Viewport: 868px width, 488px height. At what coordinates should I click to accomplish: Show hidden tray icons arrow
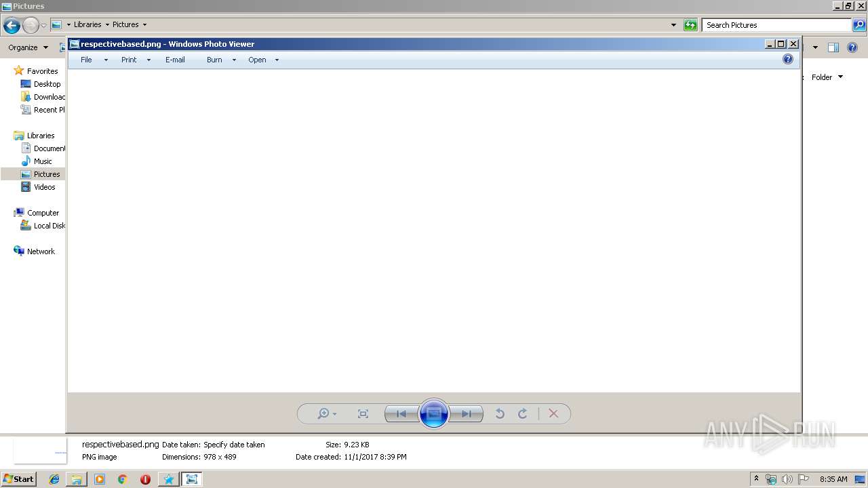click(756, 479)
